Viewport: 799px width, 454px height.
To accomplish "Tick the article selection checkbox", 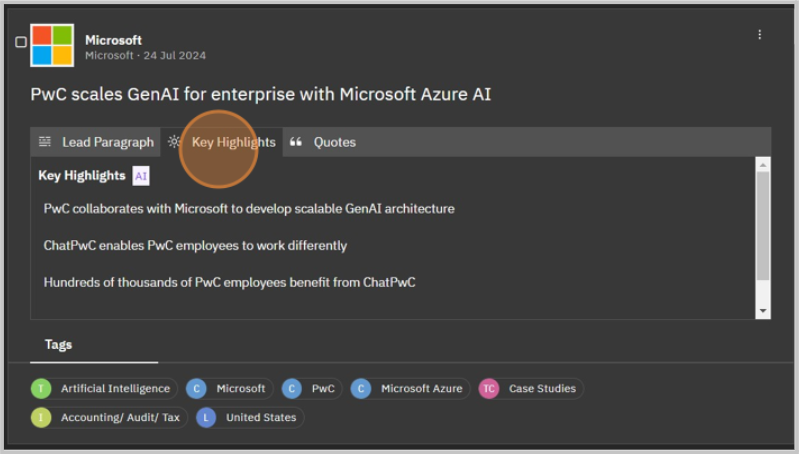I will [x=21, y=42].
